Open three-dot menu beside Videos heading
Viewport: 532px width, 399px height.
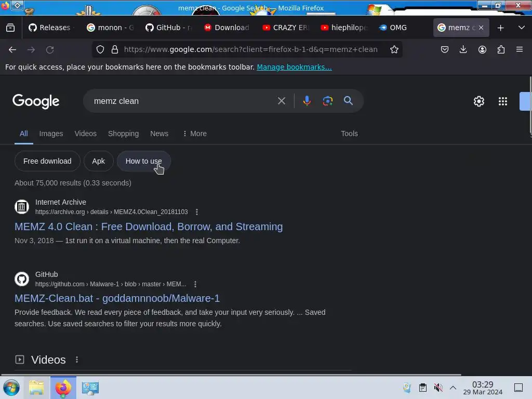(77, 360)
